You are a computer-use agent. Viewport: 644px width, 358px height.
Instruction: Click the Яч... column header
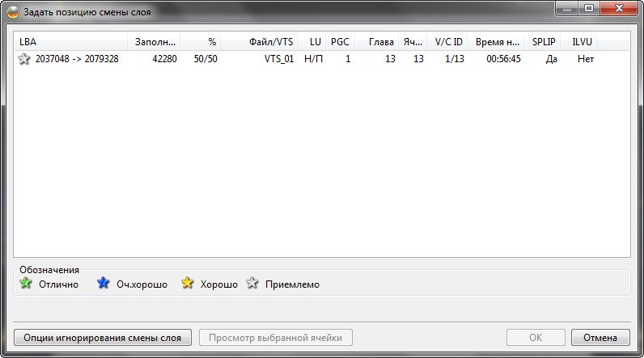[x=413, y=42]
